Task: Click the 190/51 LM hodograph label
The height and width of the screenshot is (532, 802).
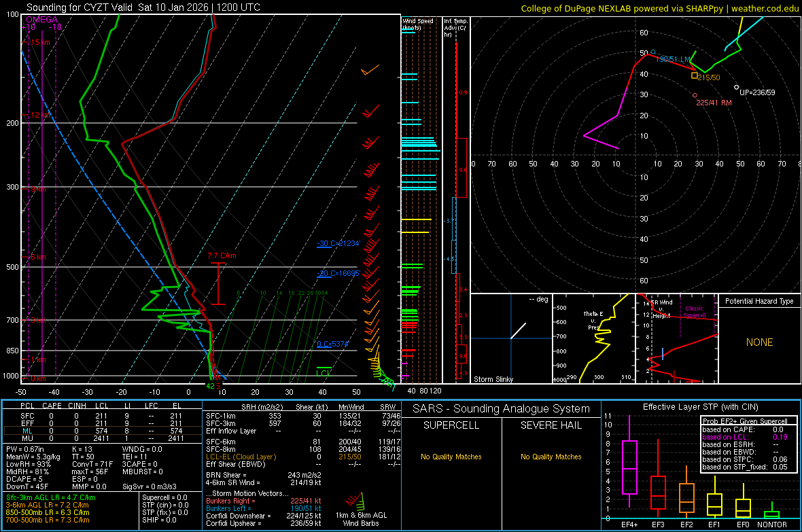Action: (x=673, y=59)
